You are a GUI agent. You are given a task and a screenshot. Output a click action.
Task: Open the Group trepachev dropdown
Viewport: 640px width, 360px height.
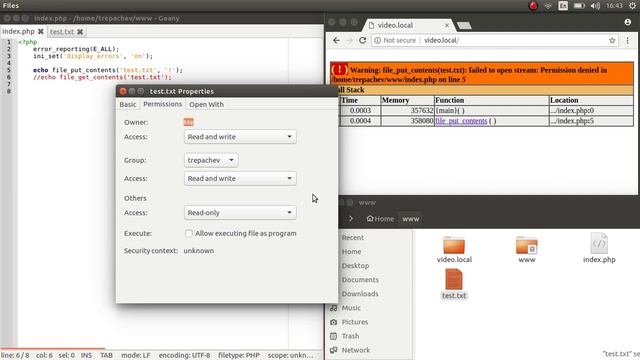point(211,160)
